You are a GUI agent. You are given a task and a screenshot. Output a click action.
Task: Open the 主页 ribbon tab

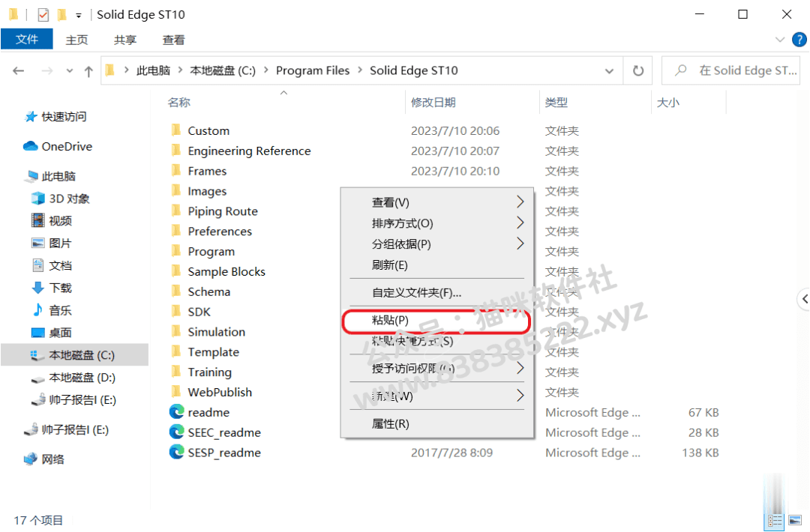[x=76, y=40]
